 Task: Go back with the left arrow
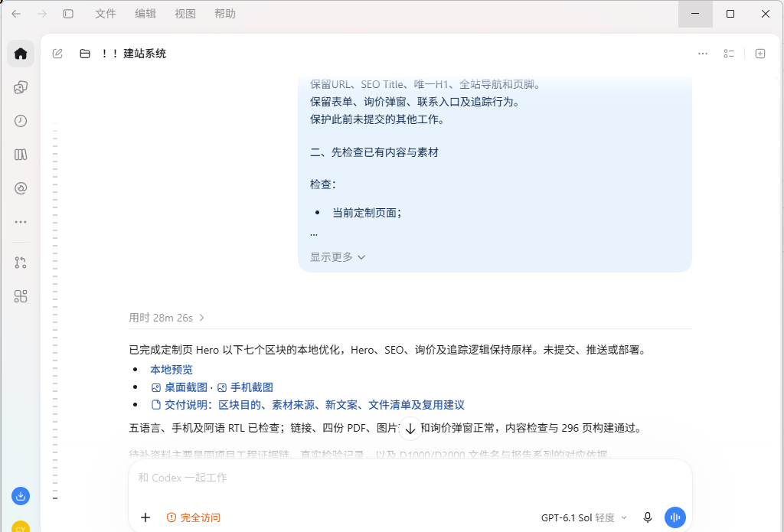coord(16,14)
